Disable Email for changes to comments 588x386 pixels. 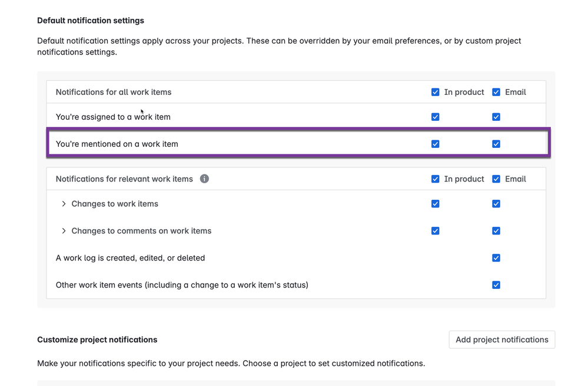pos(496,231)
